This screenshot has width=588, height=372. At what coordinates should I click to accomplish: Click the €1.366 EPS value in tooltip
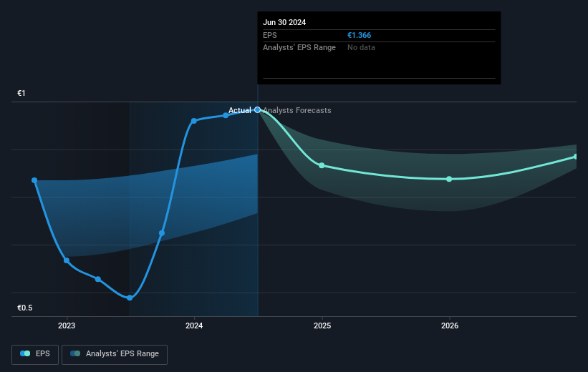pyautogui.click(x=360, y=35)
